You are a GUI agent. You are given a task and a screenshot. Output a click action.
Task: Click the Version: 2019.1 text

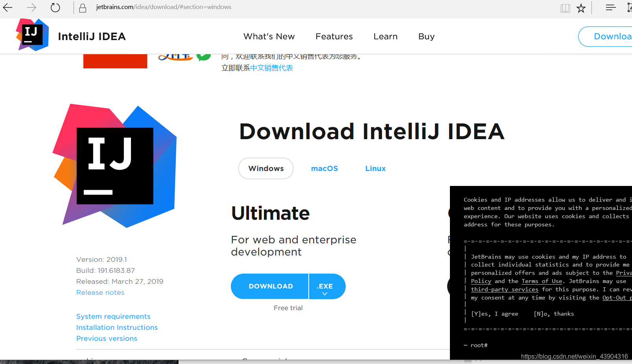point(101,259)
